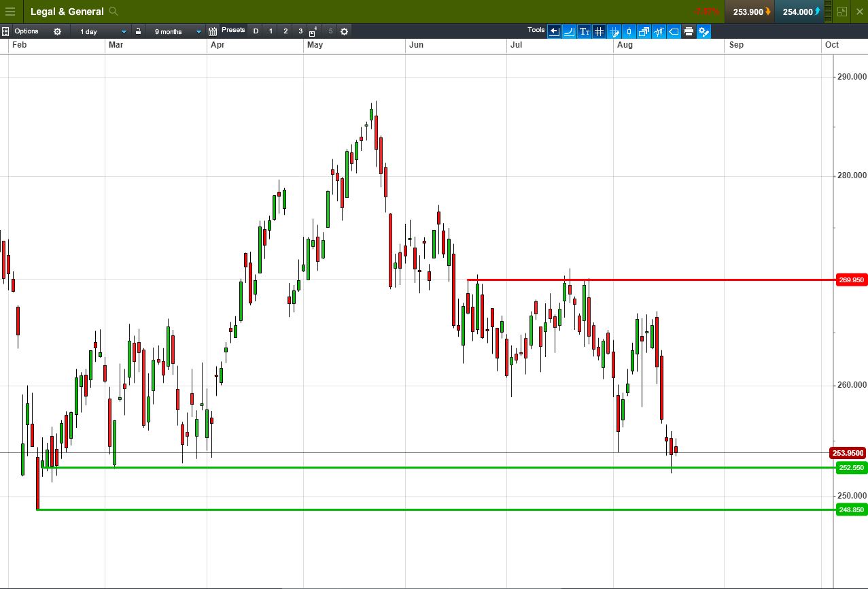Open instrument search magnifier icon
868x589 pixels.
click(114, 12)
